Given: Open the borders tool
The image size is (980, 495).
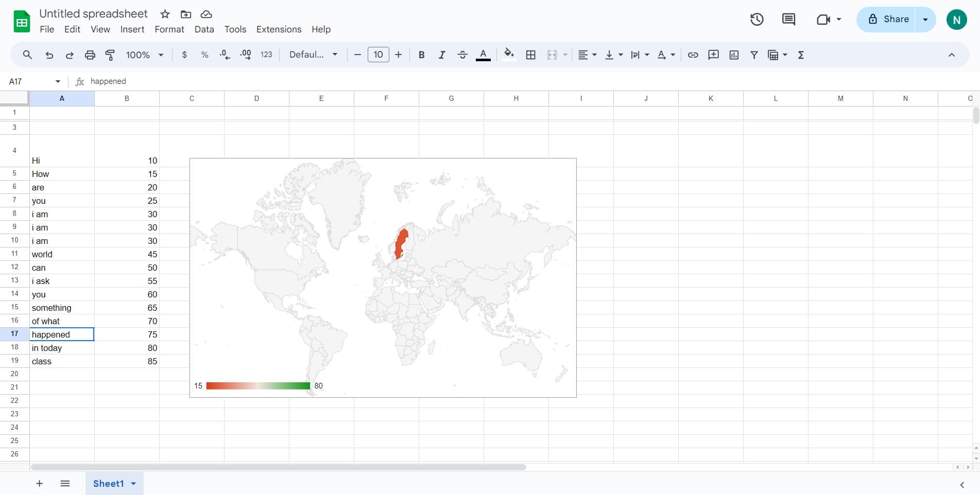Looking at the screenshot, I should pyautogui.click(x=531, y=55).
